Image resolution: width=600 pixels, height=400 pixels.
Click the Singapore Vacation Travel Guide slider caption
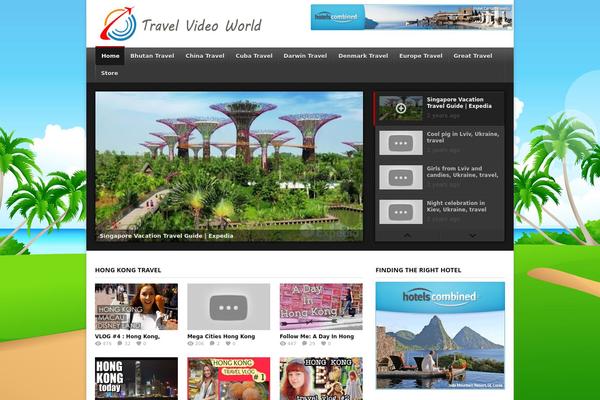pyautogui.click(x=166, y=236)
